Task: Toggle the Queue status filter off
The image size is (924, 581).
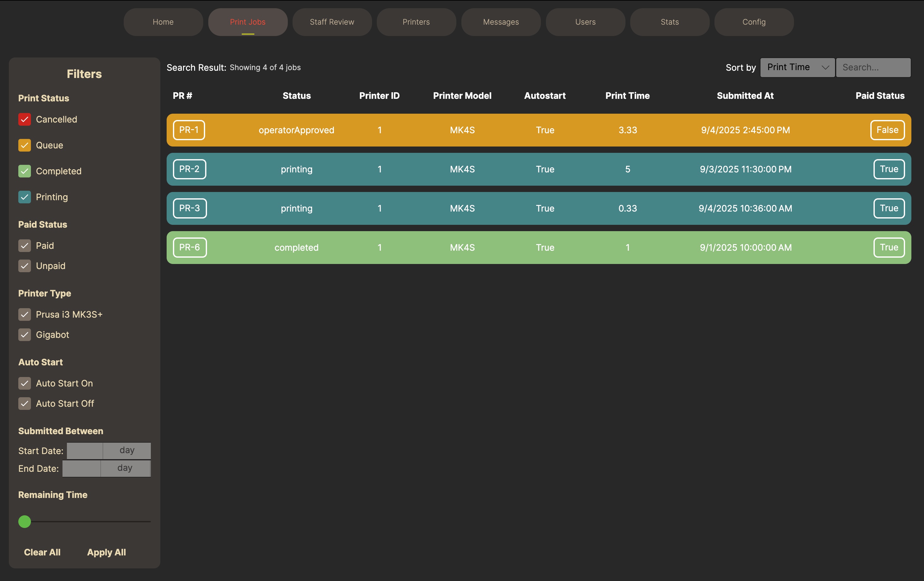Action: [x=25, y=145]
